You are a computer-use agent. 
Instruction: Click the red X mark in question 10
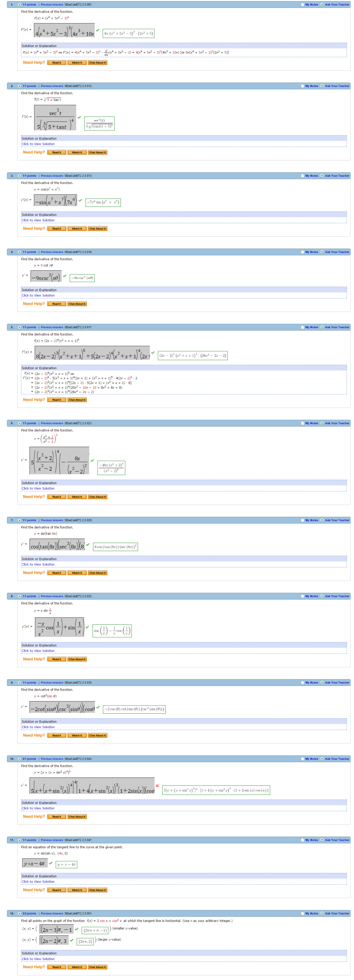(x=157, y=786)
